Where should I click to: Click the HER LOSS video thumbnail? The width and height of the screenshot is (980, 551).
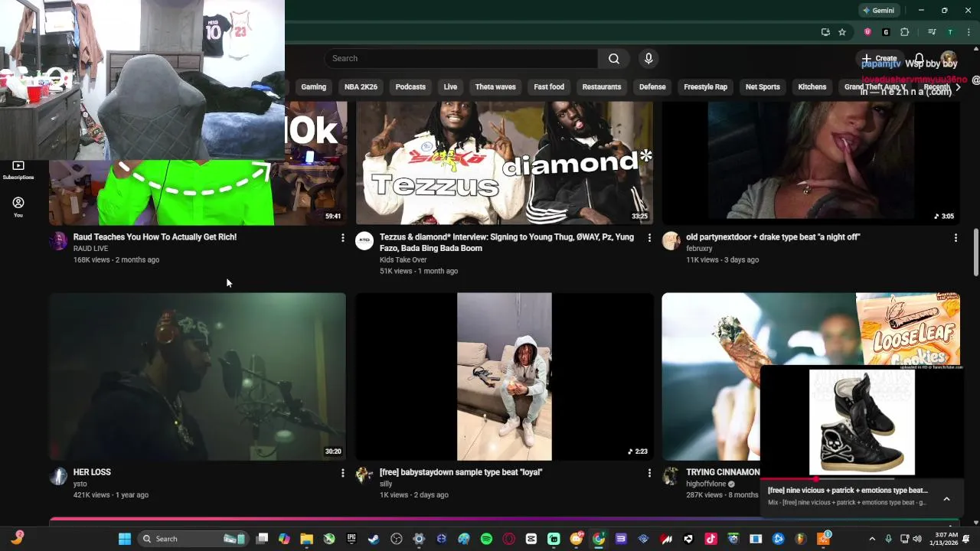pyautogui.click(x=198, y=377)
